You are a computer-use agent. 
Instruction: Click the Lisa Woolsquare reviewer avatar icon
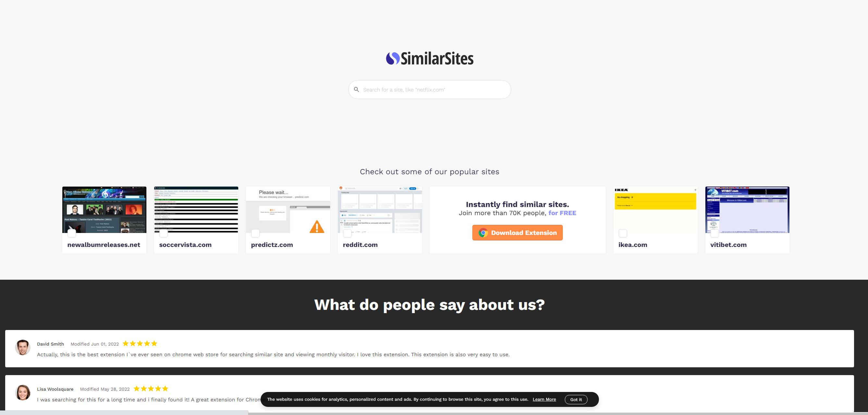point(22,393)
